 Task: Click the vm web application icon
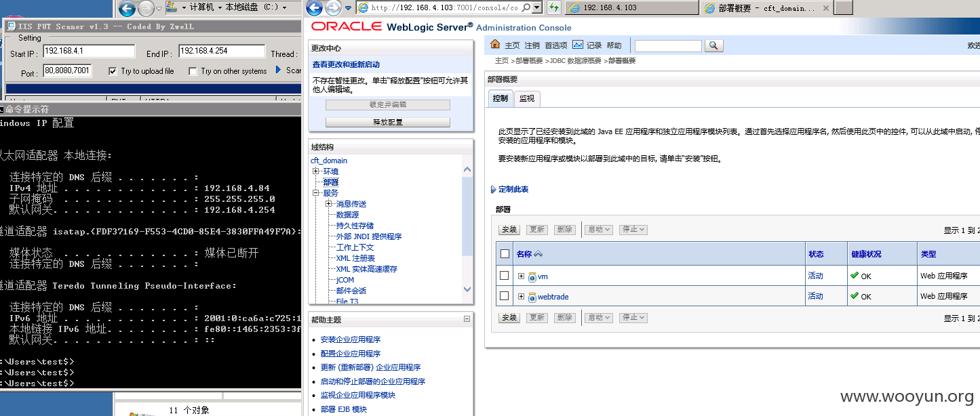pyautogui.click(x=532, y=276)
